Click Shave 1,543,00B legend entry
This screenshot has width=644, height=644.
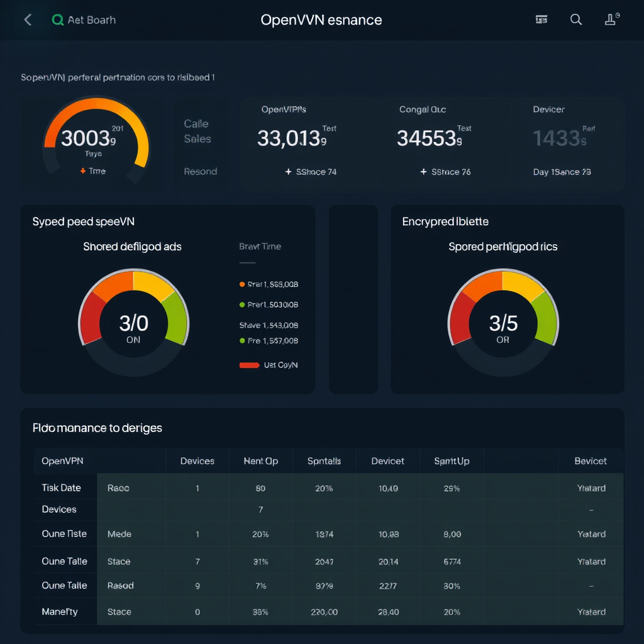(x=269, y=325)
